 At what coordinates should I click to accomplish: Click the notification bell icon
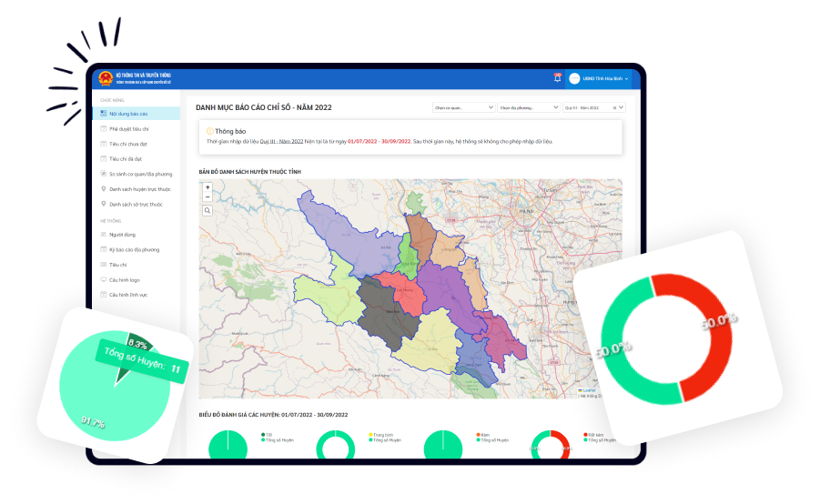557,78
